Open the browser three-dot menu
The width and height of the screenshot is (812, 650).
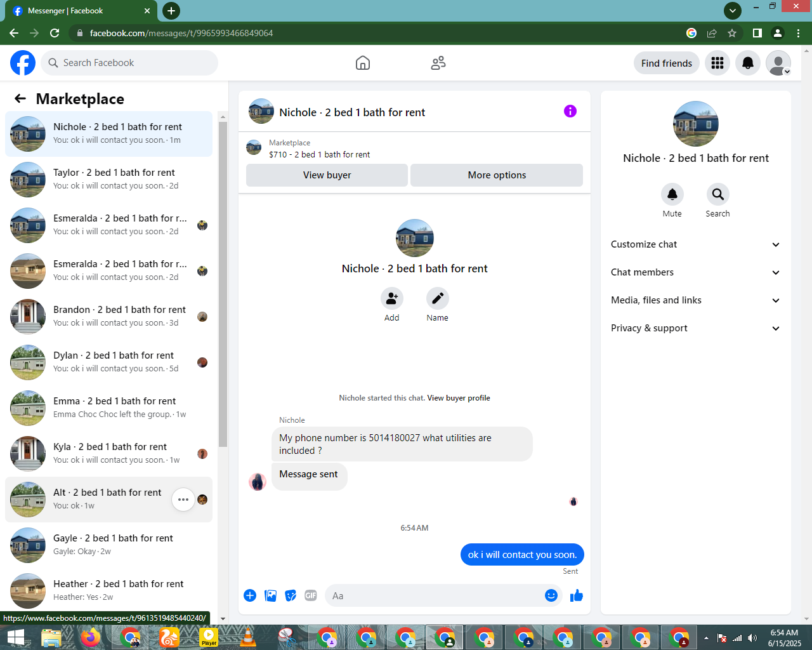(799, 33)
